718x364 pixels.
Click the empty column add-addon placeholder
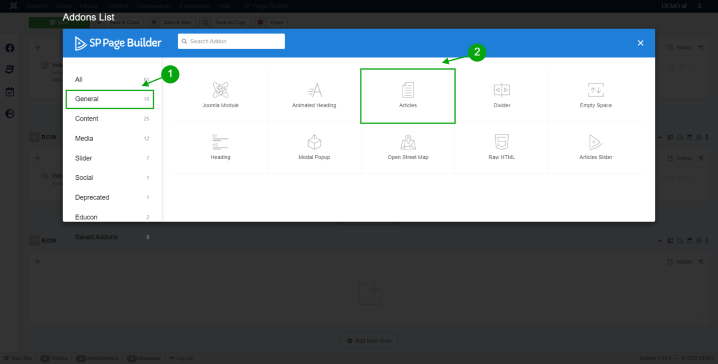click(369, 293)
